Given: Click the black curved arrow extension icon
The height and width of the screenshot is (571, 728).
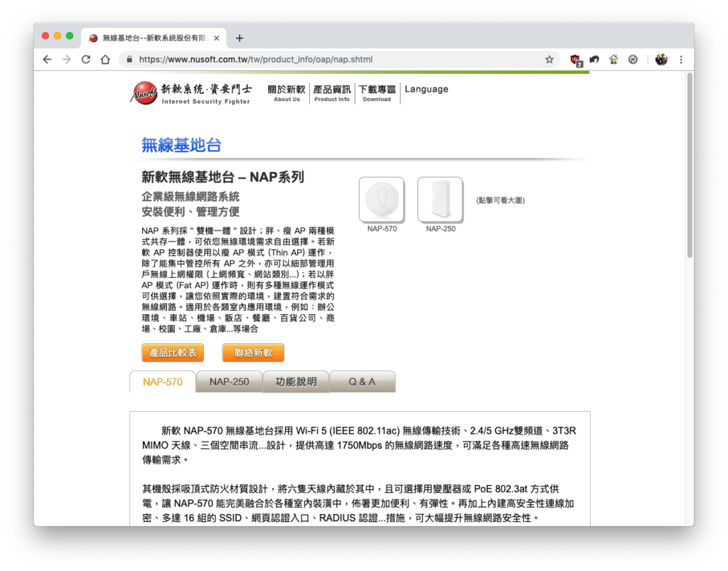Looking at the screenshot, I should pos(594,60).
